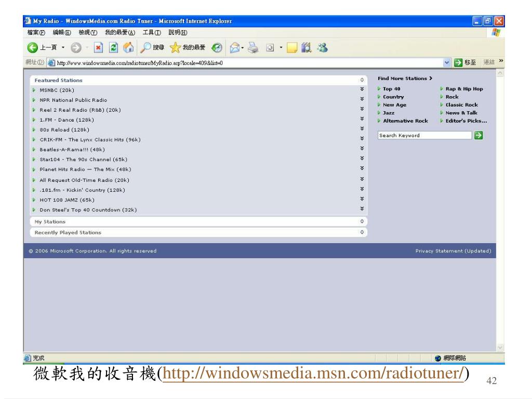Stop page loading with red X icon

pos(98,47)
